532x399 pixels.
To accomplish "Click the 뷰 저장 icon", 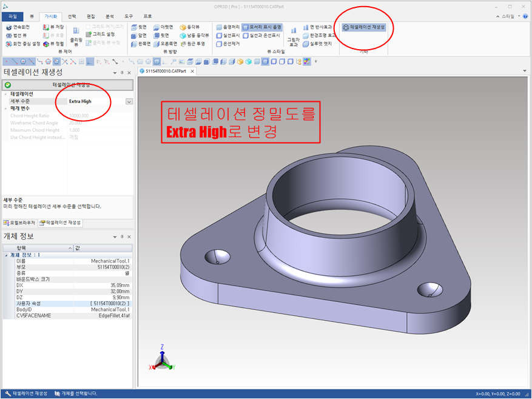I will coord(53,27).
